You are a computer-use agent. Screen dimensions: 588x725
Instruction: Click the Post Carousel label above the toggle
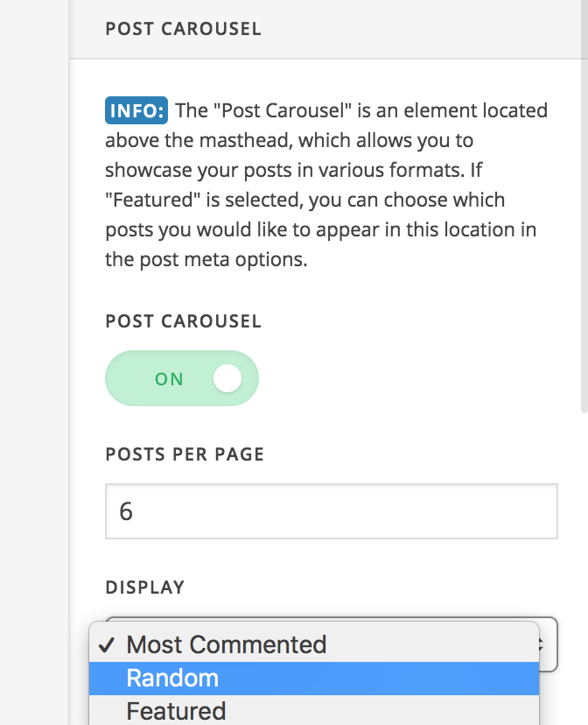pos(184,320)
